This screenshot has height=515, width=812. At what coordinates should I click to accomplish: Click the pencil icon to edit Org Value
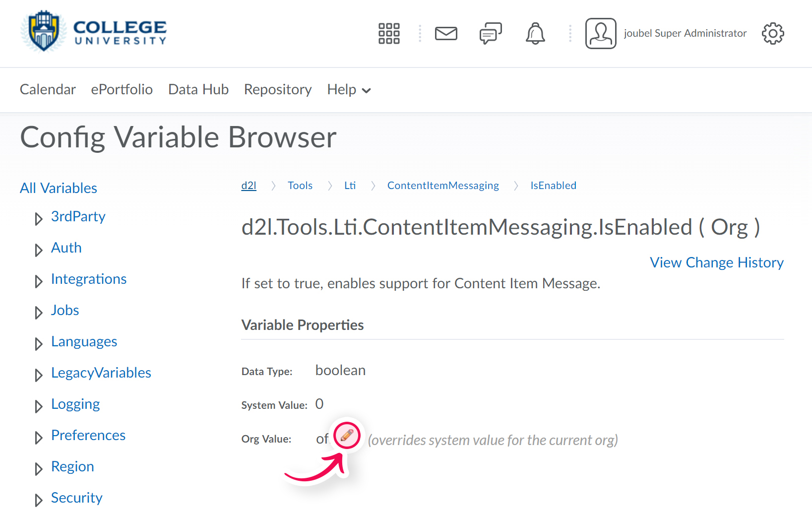347,436
